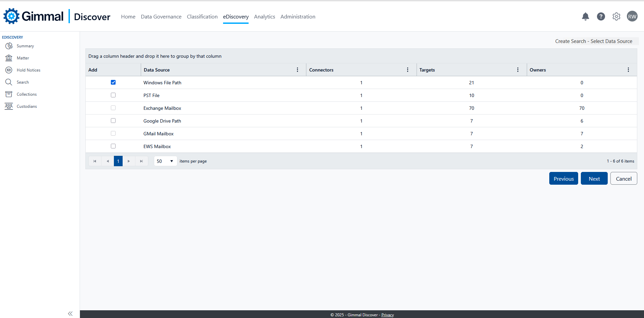
Task: Click the help question mark icon
Action: click(601, 16)
